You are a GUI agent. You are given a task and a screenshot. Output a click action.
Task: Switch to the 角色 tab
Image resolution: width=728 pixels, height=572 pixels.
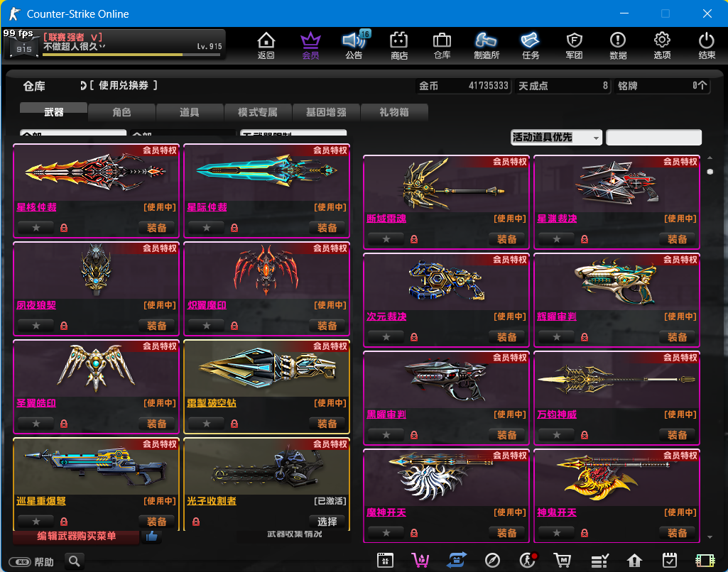[x=121, y=112]
